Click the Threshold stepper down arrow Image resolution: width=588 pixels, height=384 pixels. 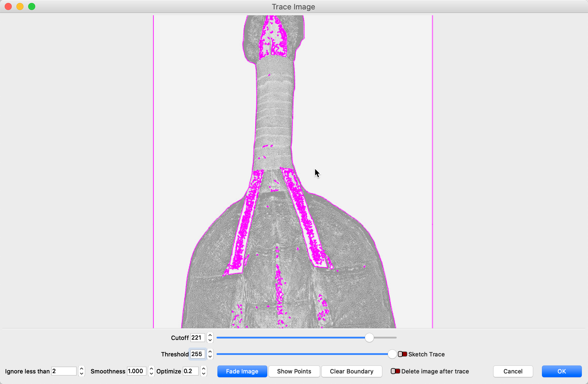210,357
